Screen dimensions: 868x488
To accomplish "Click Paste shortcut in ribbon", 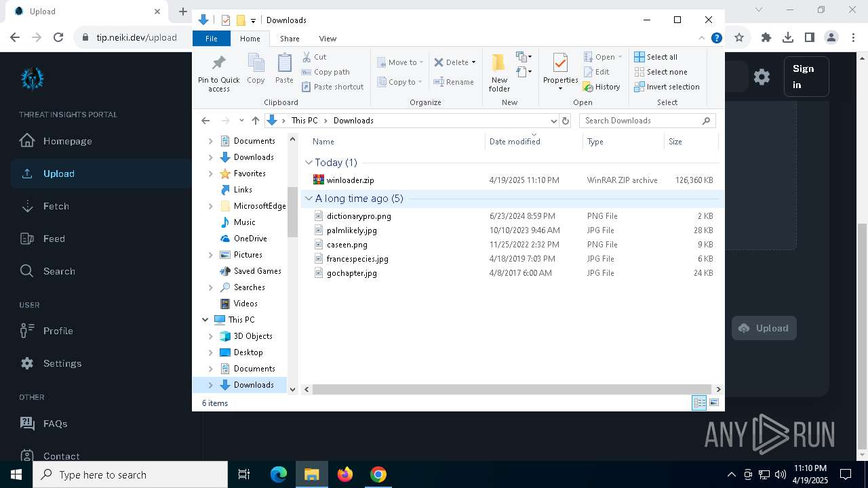I will pos(332,87).
